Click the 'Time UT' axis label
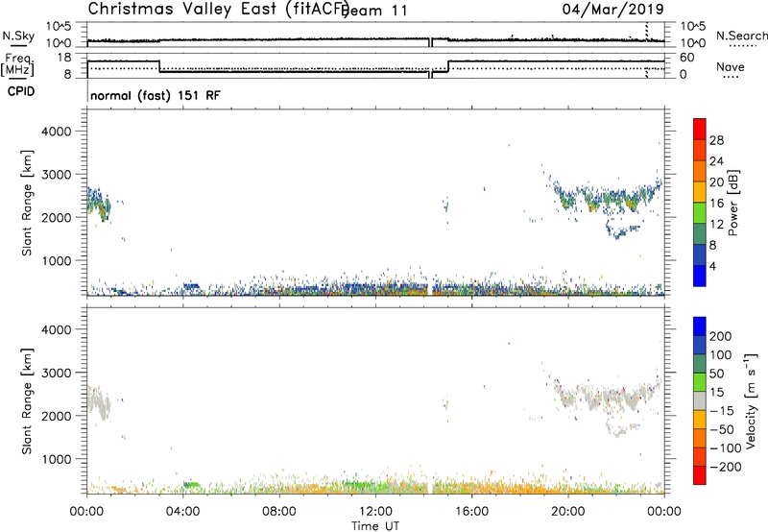The height and width of the screenshot is (532, 768). pyautogui.click(x=375, y=525)
